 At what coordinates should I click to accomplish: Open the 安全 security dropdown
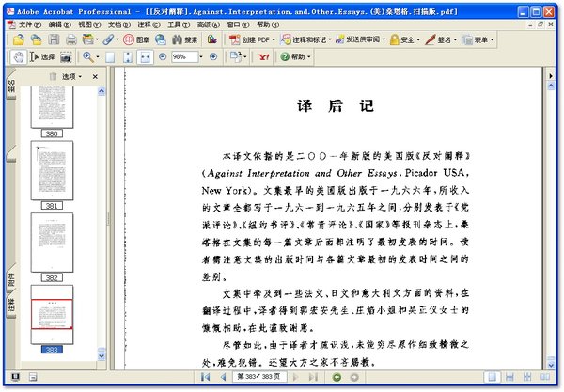(x=404, y=39)
